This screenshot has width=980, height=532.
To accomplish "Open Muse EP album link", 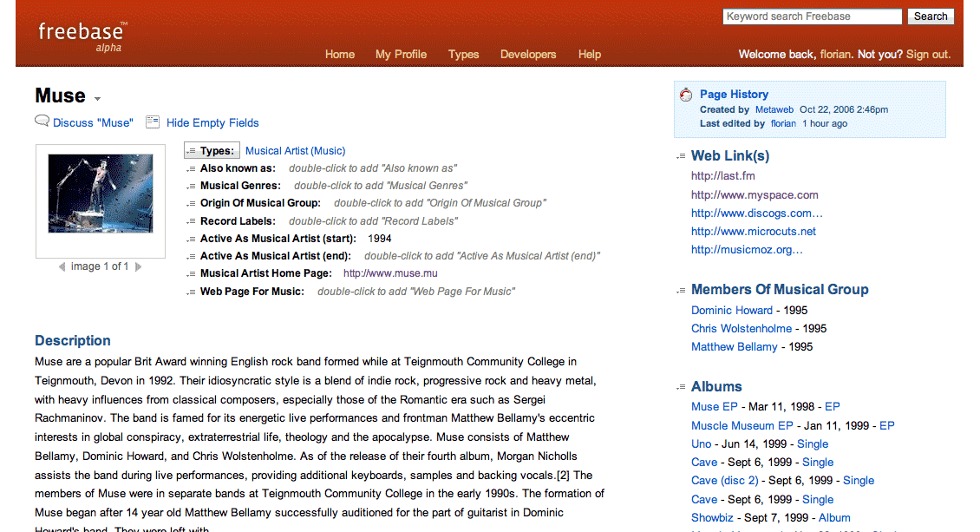I will pyautogui.click(x=714, y=407).
